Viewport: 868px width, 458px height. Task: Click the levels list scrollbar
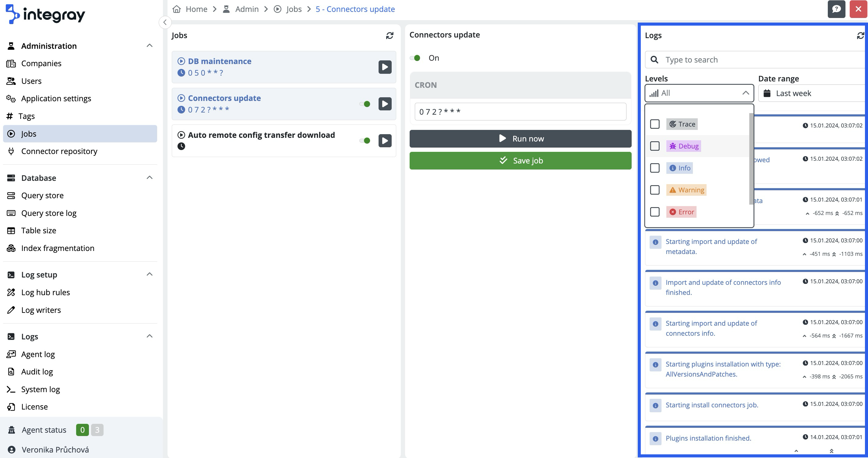[x=751, y=159]
